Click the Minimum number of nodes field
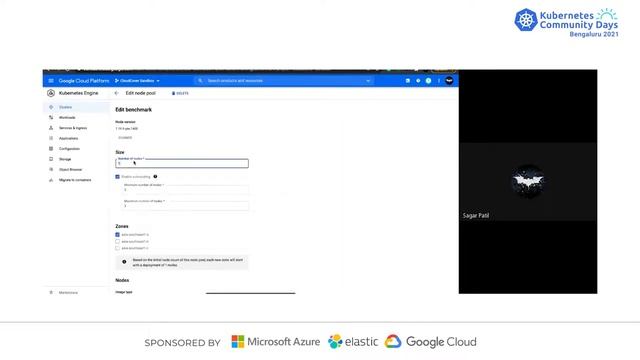The height and width of the screenshot is (360, 640). pyautogui.click(x=186, y=189)
